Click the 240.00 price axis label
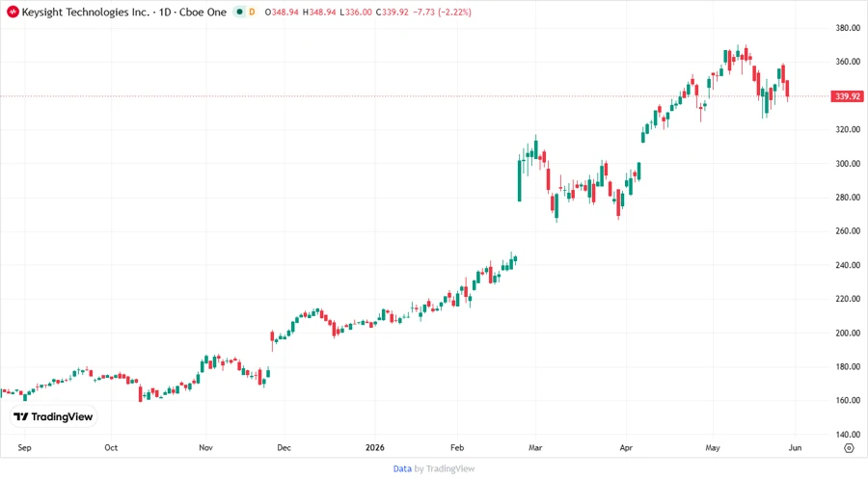The image size is (868, 480). click(848, 265)
